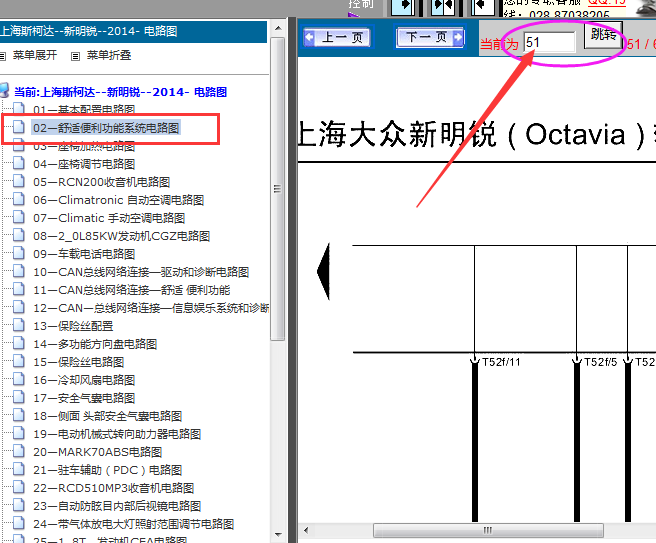Screen dimensions: 656x543
Task: Open 09—车载电话电路图
Action: 84,254
